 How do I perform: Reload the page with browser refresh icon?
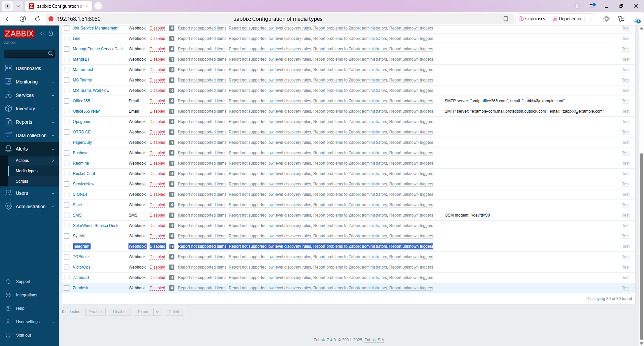(38, 19)
